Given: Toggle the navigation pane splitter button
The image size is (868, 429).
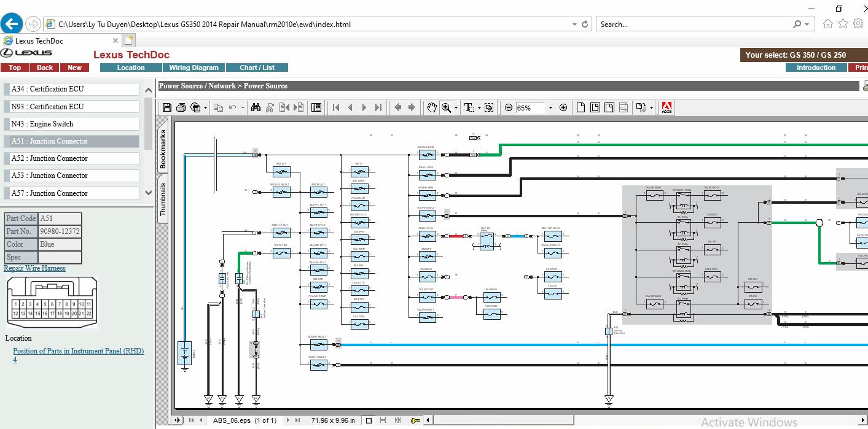Looking at the screenshot, I should pos(178,420).
